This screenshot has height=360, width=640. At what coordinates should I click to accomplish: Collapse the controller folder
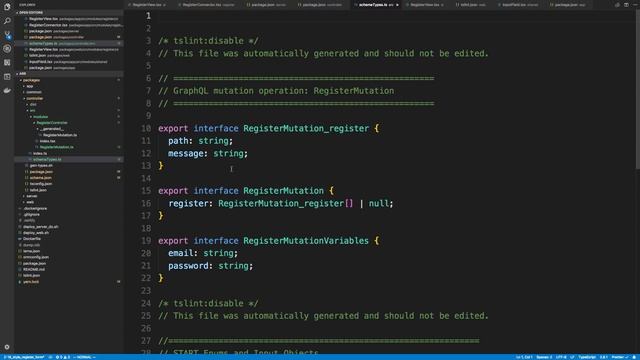coord(33,98)
